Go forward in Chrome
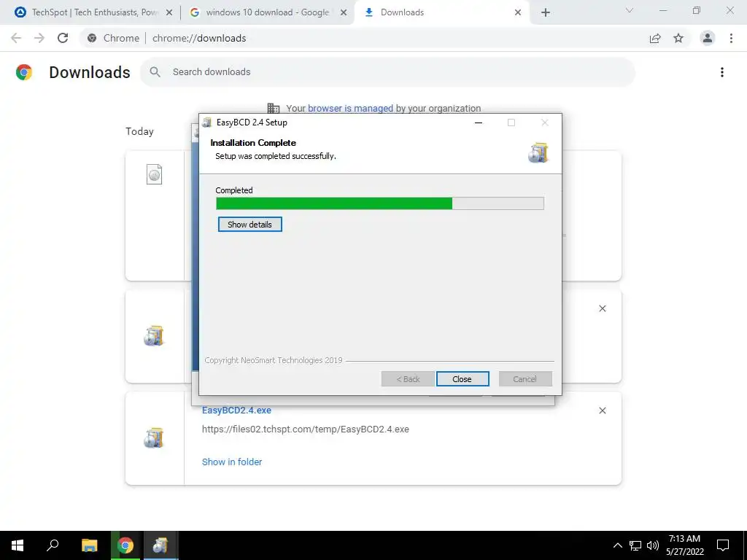747x560 pixels. (x=39, y=38)
